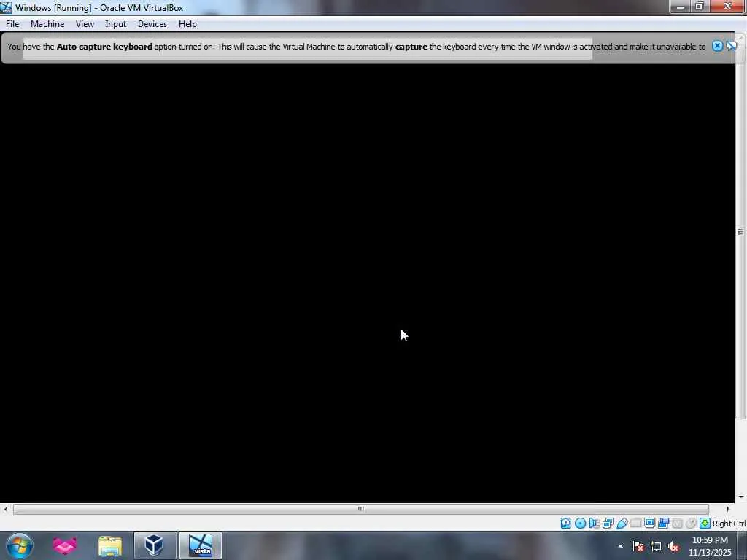Click the network adapter status icon

click(608, 524)
